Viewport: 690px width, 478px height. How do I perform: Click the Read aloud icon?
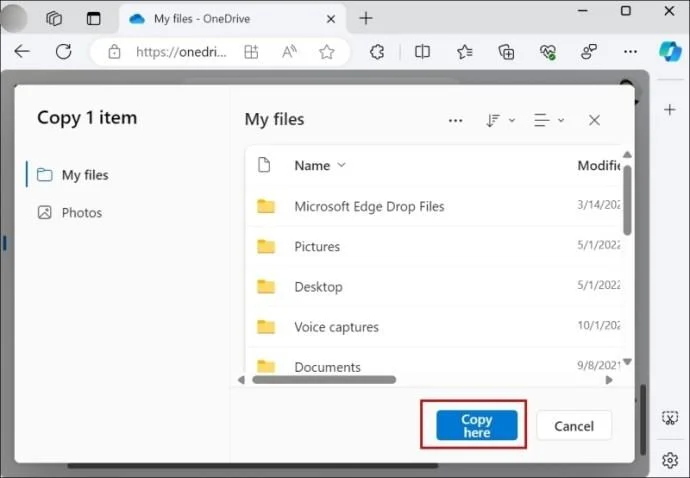tap(289, 52)
